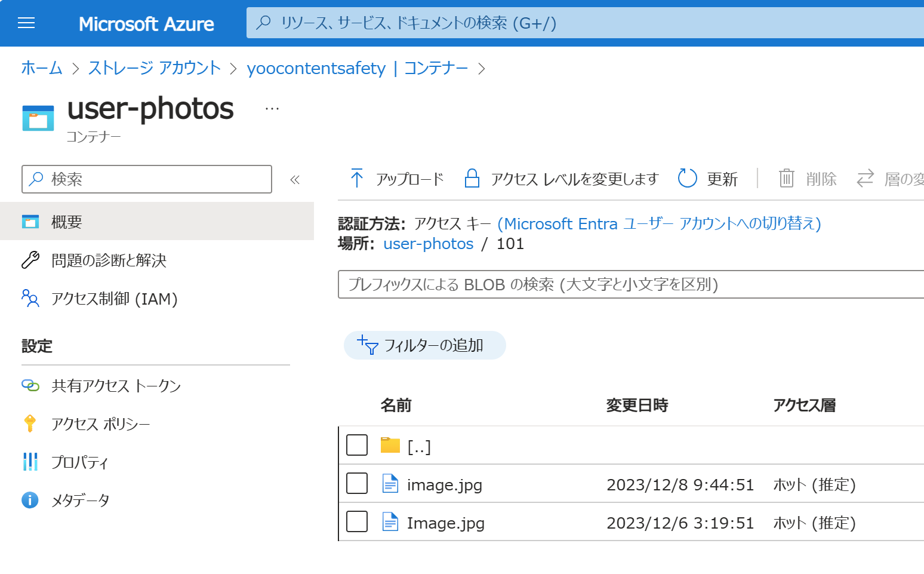Click the yellow folder icon for [..]
The height and width of the screenshot is (574, 924).
390,445
